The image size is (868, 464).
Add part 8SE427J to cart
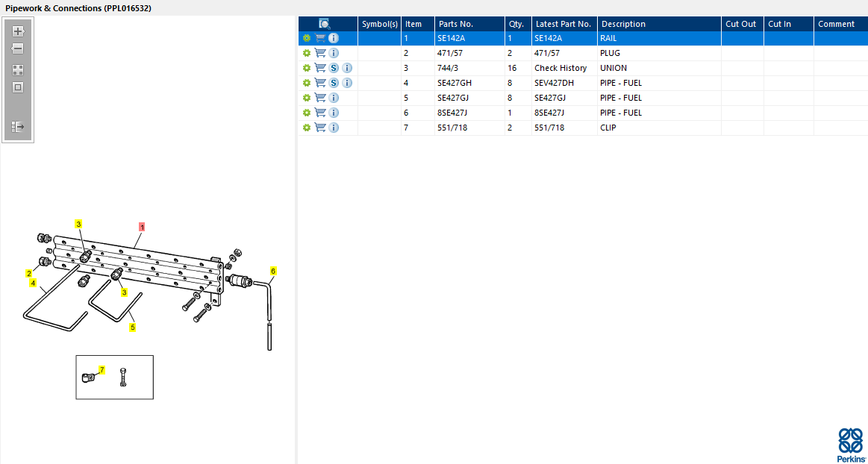320,113
